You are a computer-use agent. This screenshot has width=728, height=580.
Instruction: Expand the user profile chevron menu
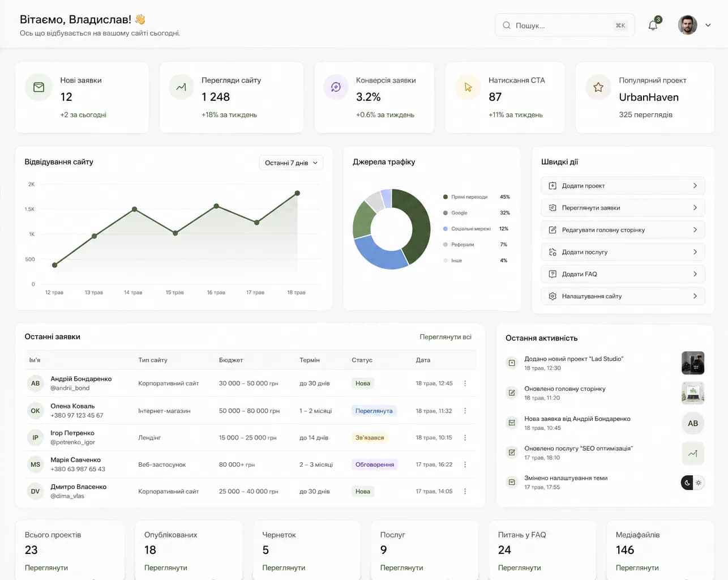[708, 25]
